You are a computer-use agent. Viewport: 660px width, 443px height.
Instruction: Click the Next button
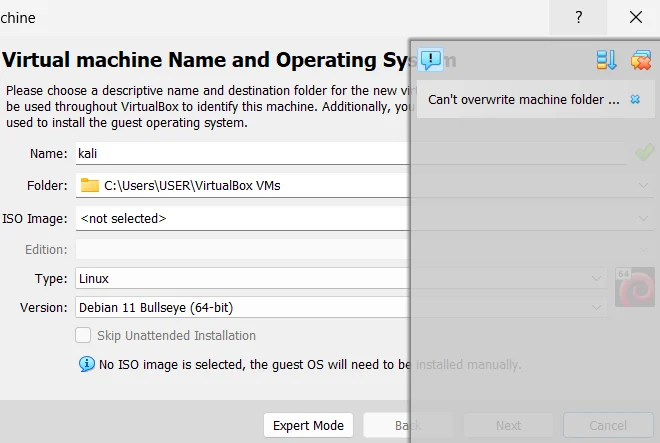508,425
